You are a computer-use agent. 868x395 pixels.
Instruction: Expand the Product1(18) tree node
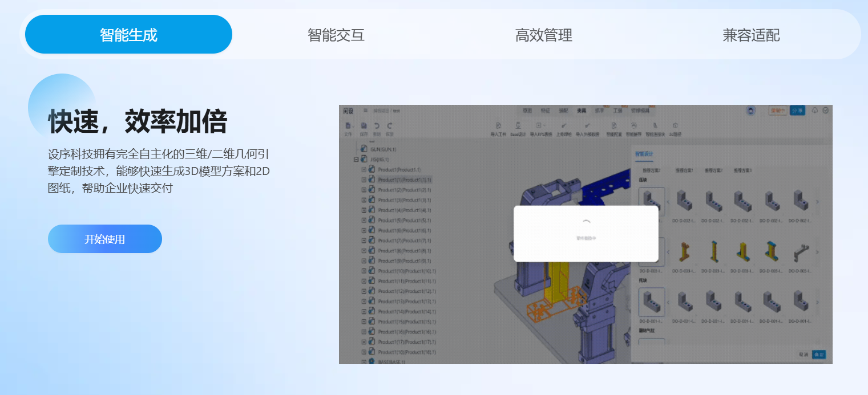[364, 352]
